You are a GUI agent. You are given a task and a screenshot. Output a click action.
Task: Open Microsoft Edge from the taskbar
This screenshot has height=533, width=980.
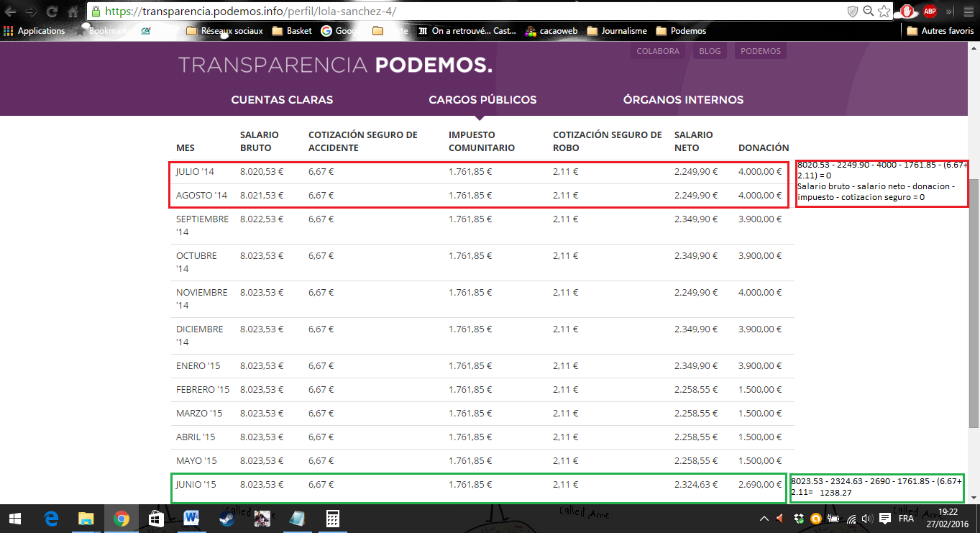51,519
